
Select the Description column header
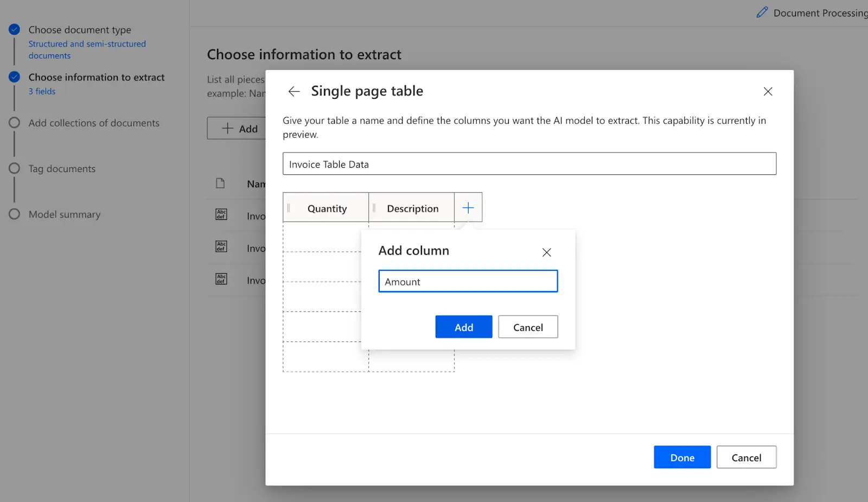412,208
